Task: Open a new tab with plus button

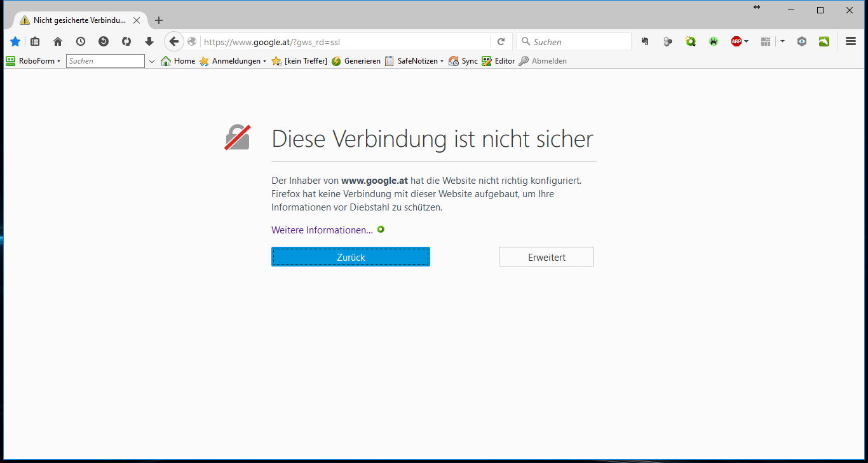Action: pyautogui.click(x=159, y=20)
